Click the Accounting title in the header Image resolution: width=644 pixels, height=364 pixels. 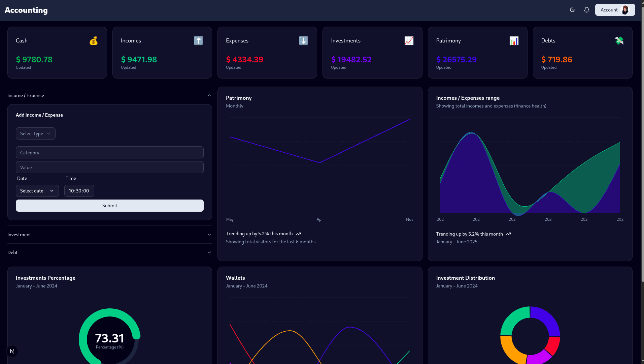26,10
